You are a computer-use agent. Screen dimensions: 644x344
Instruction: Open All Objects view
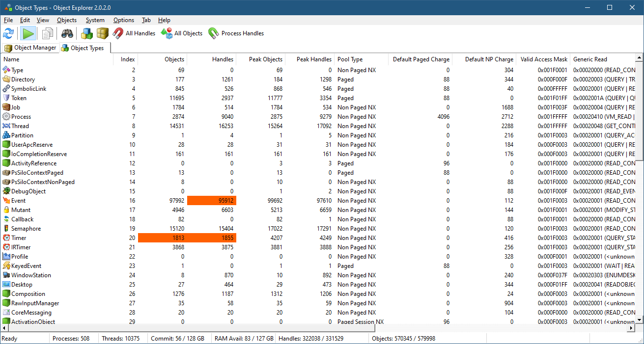click(x=182, y=33)
